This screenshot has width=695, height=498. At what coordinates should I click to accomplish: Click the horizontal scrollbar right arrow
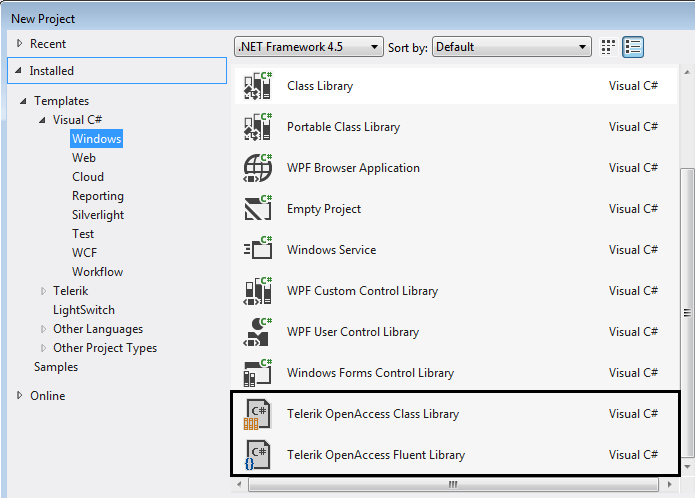(x=669, y=484)
